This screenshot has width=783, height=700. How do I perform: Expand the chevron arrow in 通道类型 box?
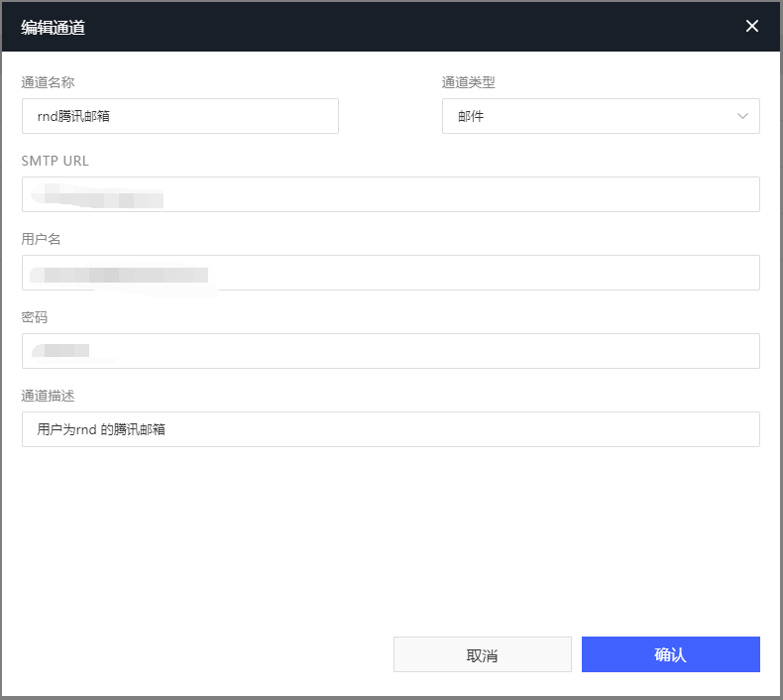[742, 116]
